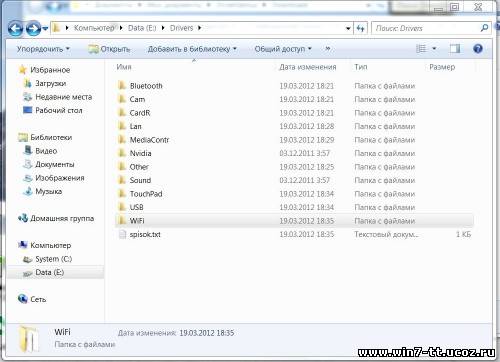Click the Поиск: Drivers search field

coord(427,28)
